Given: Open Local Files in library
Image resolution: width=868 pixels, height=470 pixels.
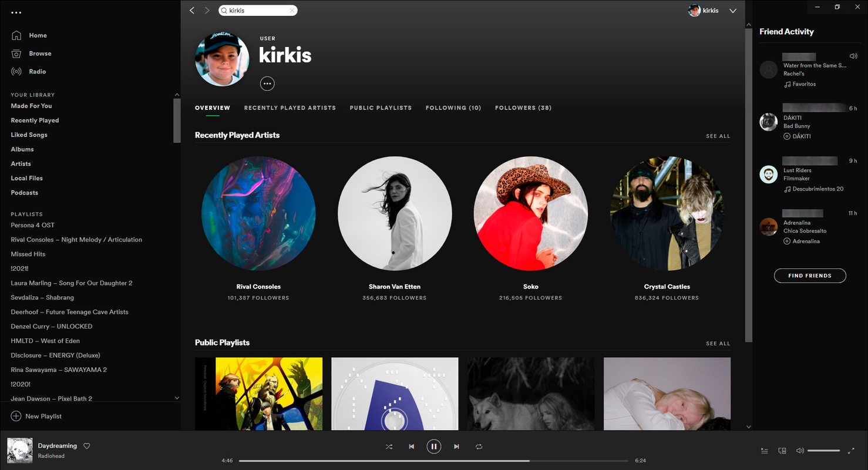Looking at the screenshot, I should 26,178.
